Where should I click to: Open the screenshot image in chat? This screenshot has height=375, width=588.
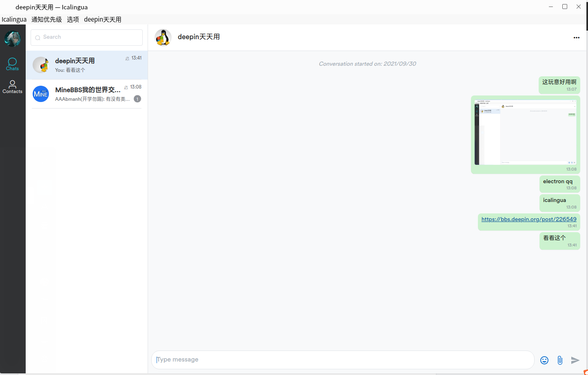[x=526, y=132]
